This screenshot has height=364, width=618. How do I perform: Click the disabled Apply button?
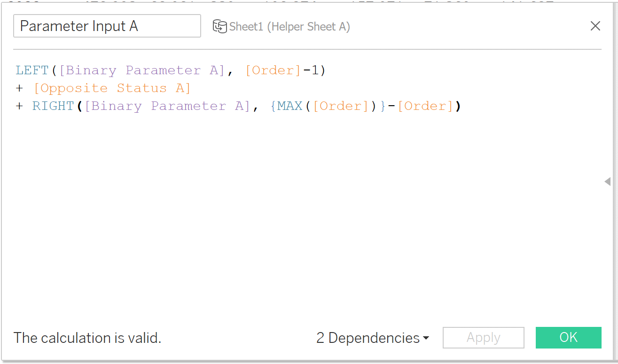click(x=483, y=337)
